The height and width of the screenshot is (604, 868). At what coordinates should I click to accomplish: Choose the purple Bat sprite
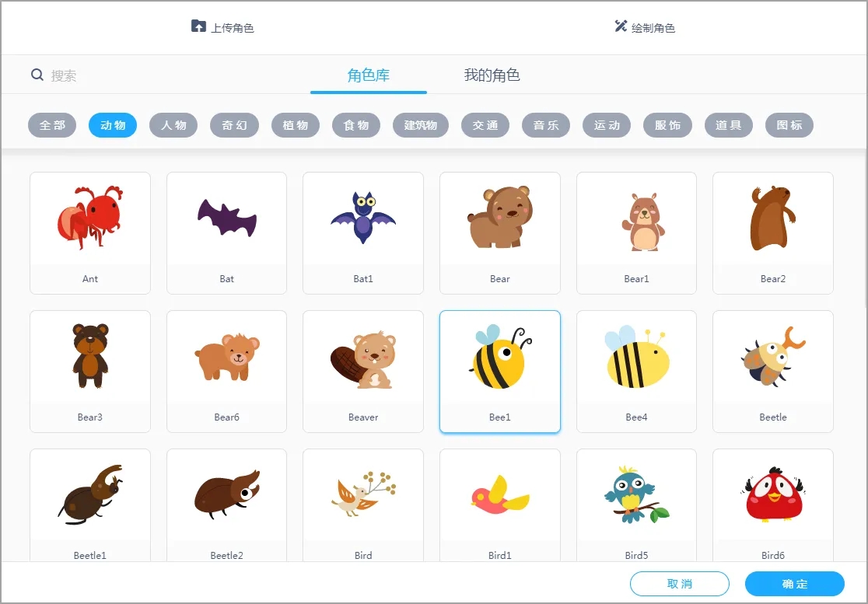click(x=226, y=233)
